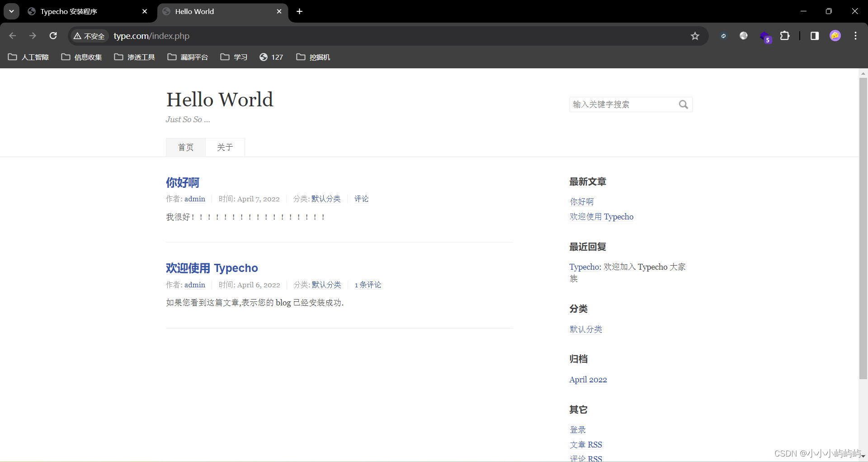Select the 首页 navigation tab
This screenshot has height=462, width=868.
(x=186, y=148)
